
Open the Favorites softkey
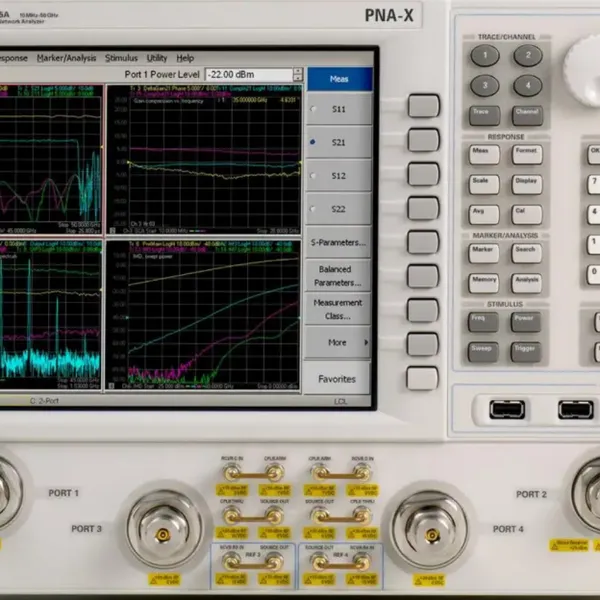coord(338,379)
